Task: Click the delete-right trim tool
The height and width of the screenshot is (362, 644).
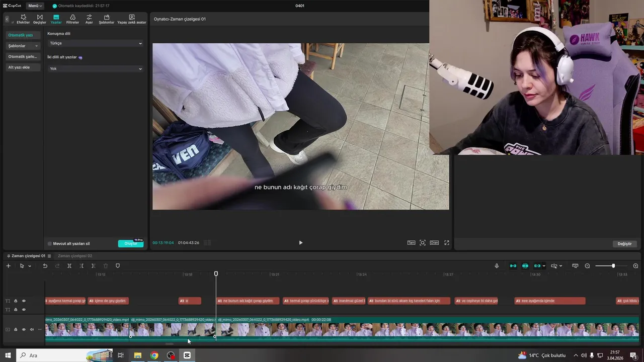Action: [94, 266]
